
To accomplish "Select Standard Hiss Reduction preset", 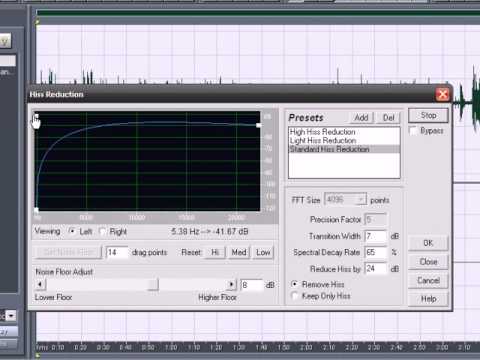I will click(x=344, y=149).
